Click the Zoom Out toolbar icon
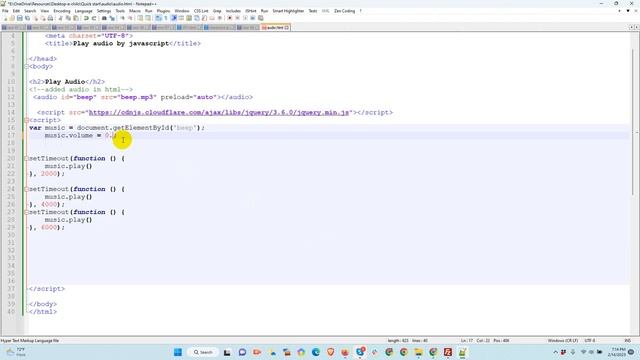The image size is (640, 360). [131, 18]
